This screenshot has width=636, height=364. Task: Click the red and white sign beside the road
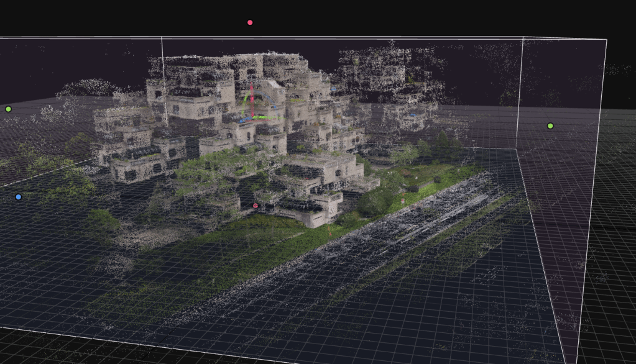coord(403,201)
